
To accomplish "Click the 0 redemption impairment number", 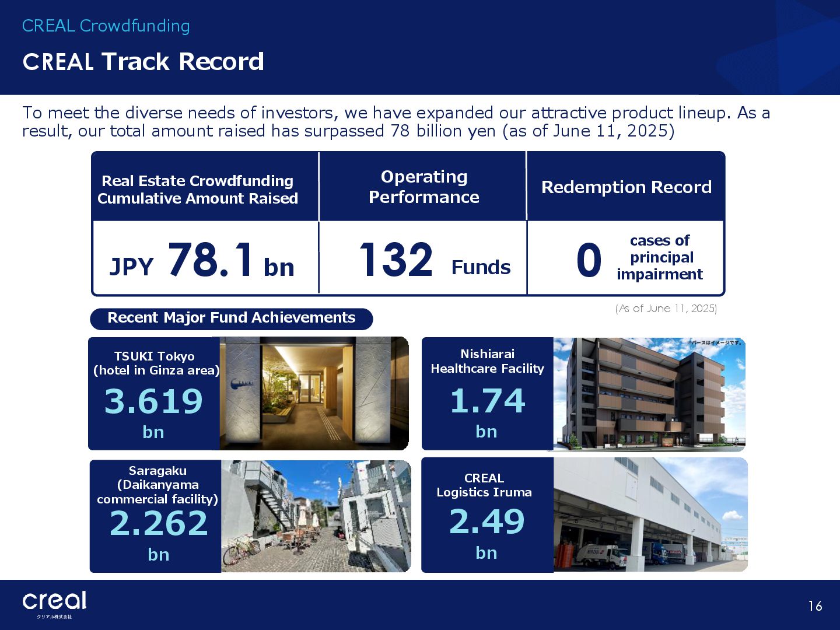I will 589,260.
